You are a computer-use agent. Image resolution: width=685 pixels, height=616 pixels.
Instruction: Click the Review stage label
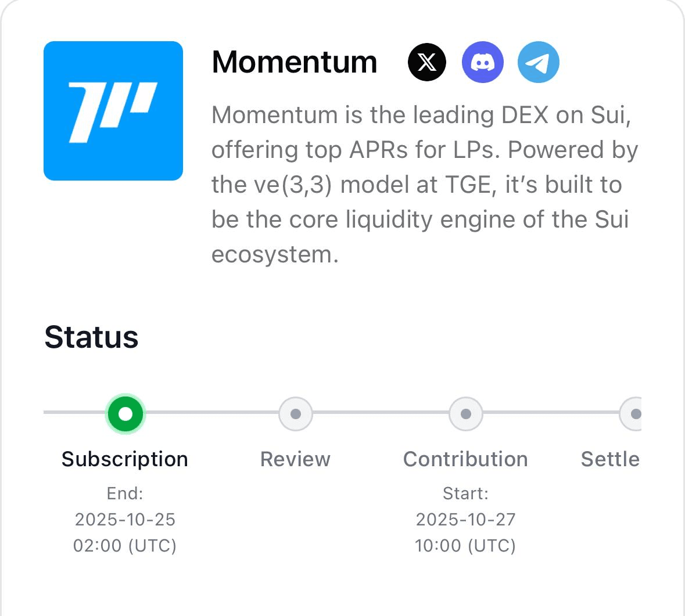[295, 459]
